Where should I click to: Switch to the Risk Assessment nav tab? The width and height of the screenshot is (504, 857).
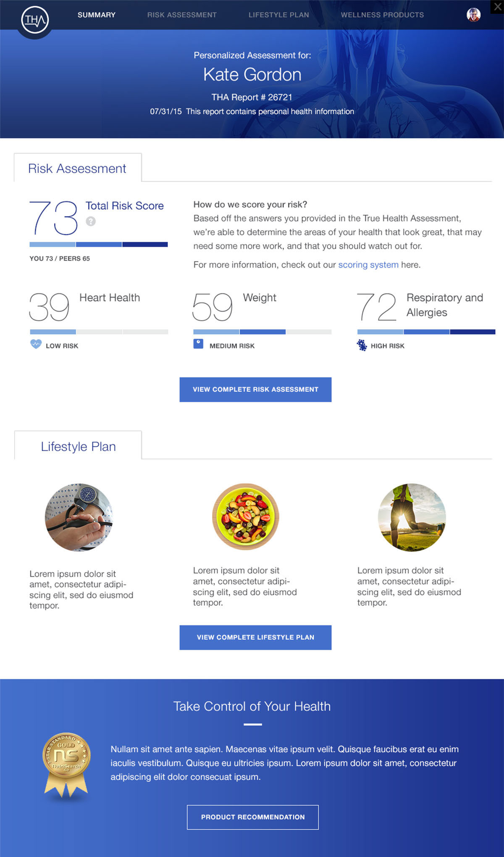(x=182, y=15)
